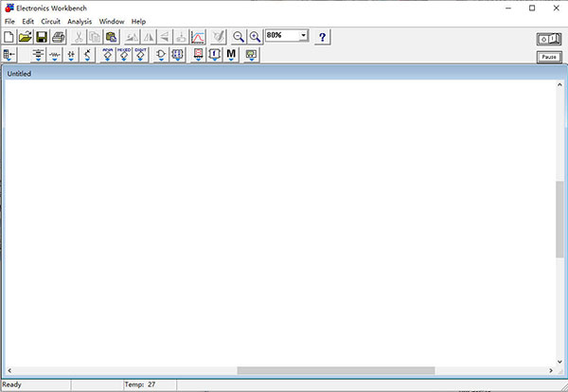
Task: Open the Basic components bin (resistor icon)
Action: (x=55, y=55)
